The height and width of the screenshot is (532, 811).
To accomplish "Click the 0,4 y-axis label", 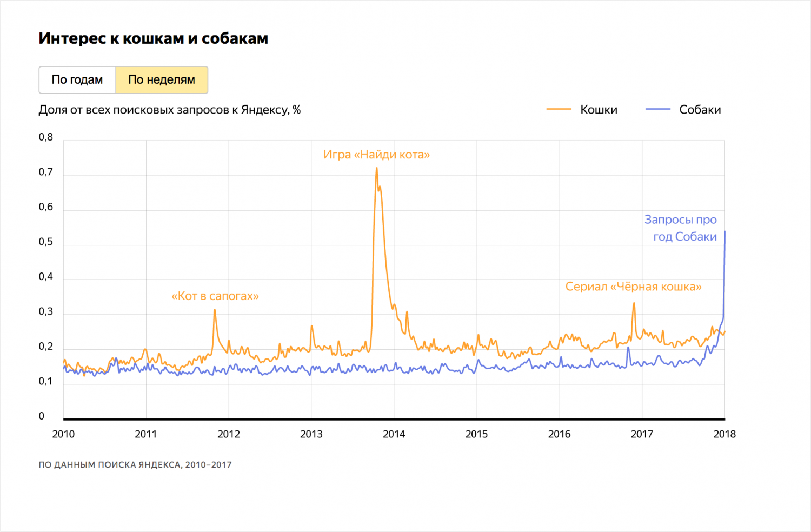I will (46, 277).
